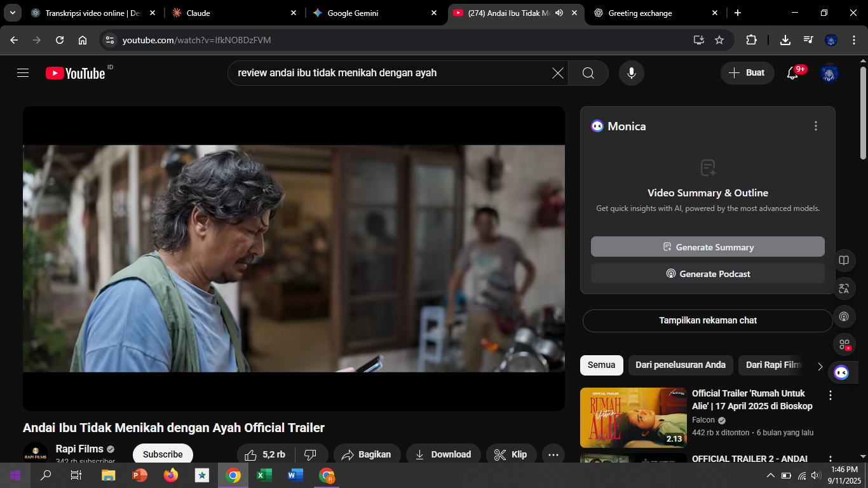Open the Monica panel options menu

pyautogui.click(x=816, y=126)
